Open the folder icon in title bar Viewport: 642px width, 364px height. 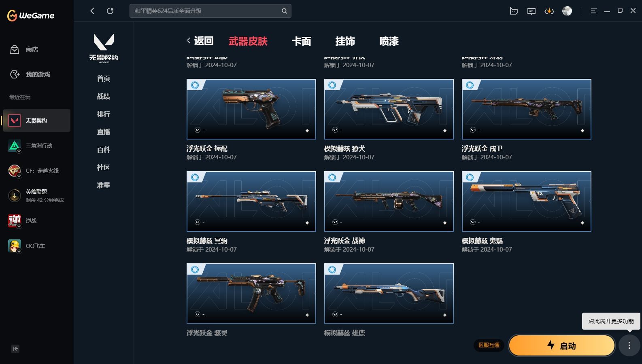coord(514,11)
